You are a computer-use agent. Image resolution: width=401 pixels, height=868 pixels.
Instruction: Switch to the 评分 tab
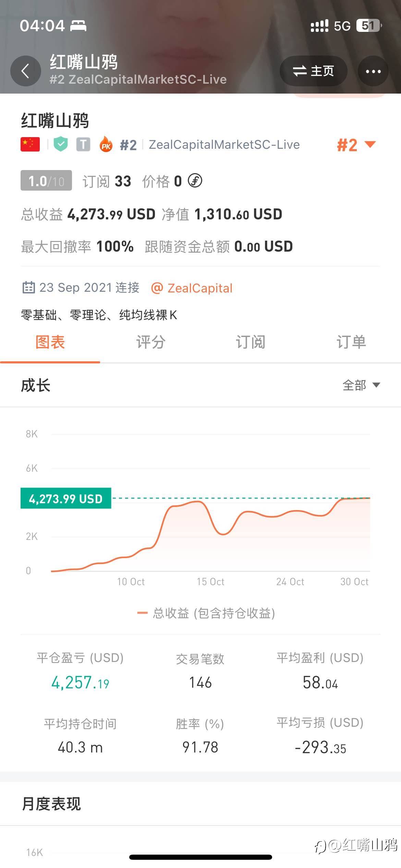150,342
